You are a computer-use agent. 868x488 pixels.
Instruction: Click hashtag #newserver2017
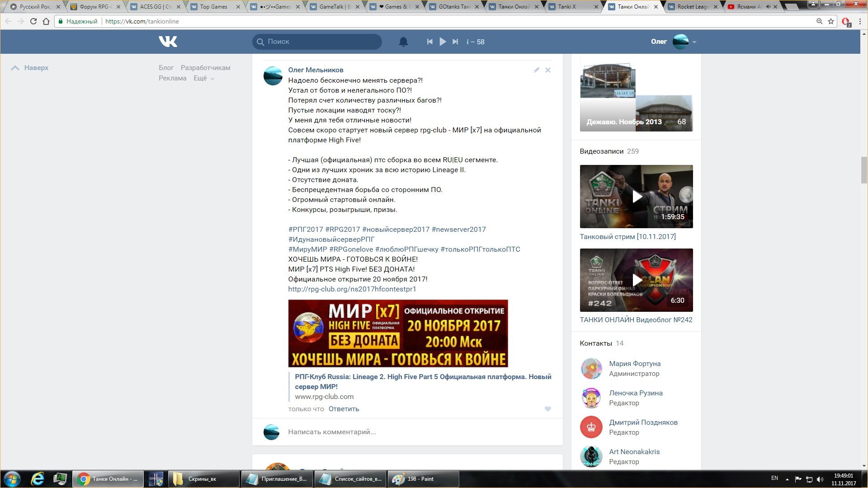(459, 230)
